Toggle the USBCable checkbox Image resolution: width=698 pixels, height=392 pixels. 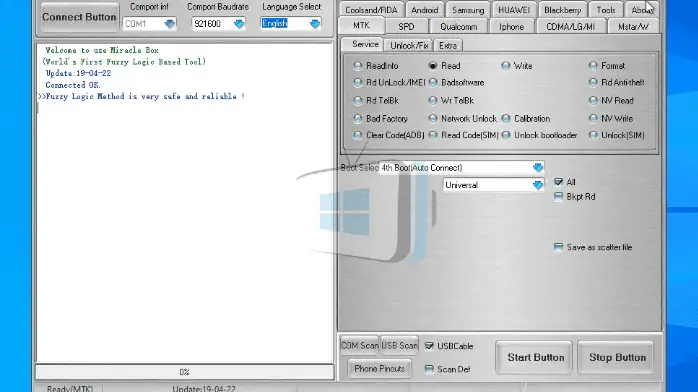(429, 346)
